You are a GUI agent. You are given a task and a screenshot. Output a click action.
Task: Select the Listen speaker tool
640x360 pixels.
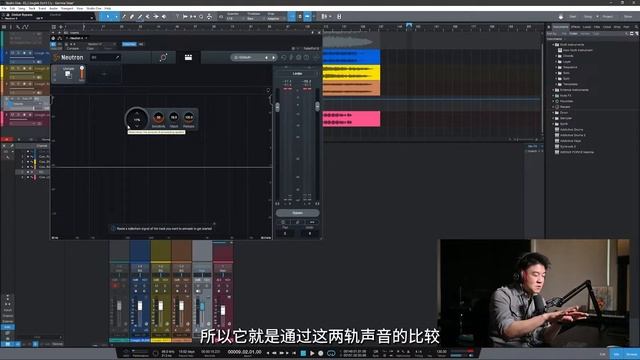click(x=164, y=17)
